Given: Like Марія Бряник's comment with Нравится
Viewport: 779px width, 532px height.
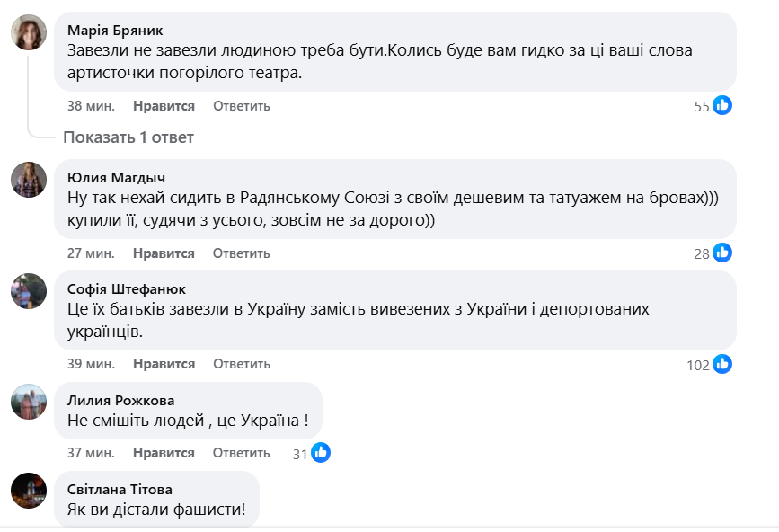Looking at the screenshot, I should (x=164, y=106).
